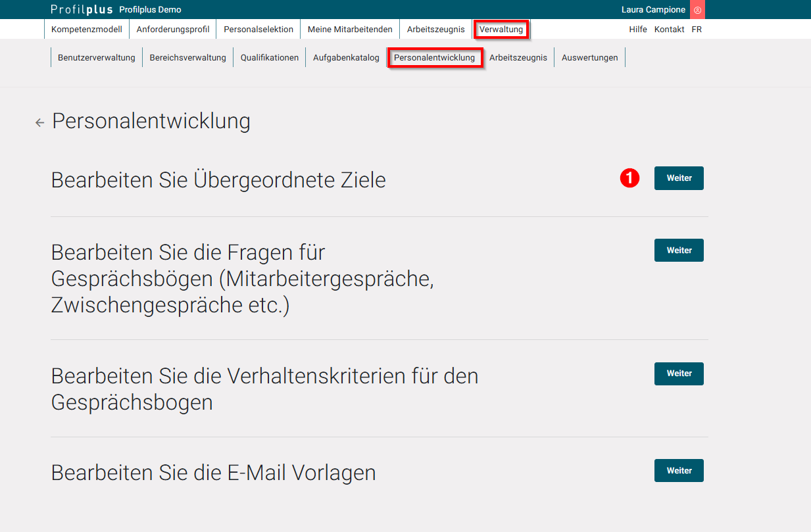Click Weiter next to Übergeordnete Ziele
811x532 pixels.
678,178
